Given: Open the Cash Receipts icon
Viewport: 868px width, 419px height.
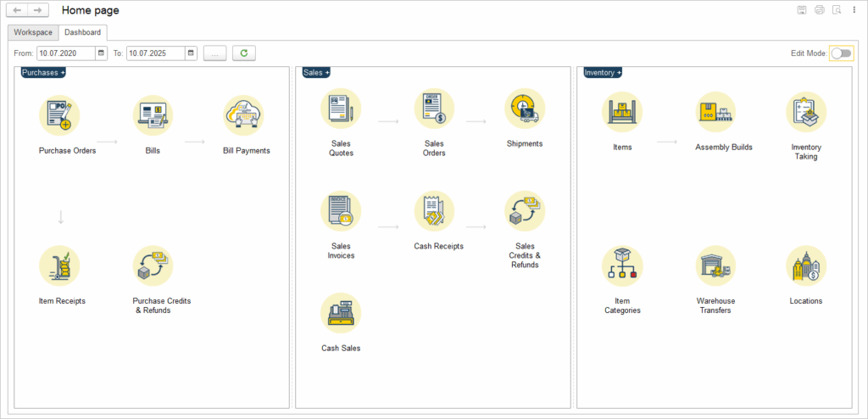Looking at the screenshot, I should pos(435,211).
